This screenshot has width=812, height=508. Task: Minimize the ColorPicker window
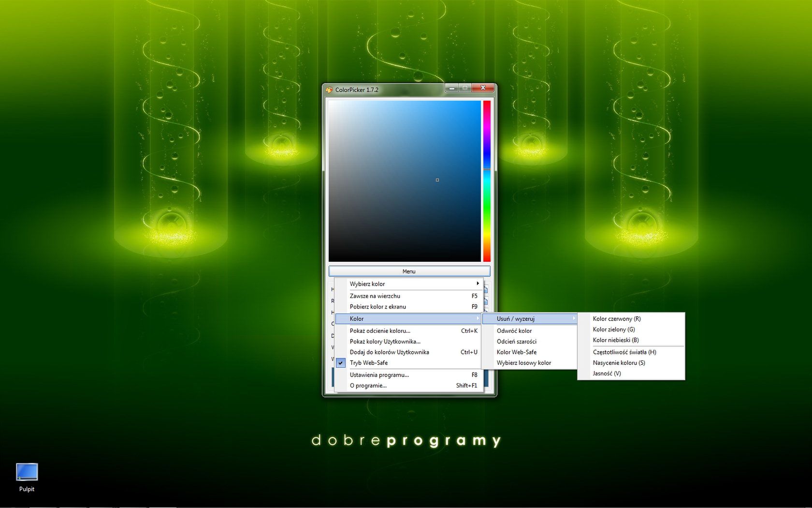(x=451, y=88)
